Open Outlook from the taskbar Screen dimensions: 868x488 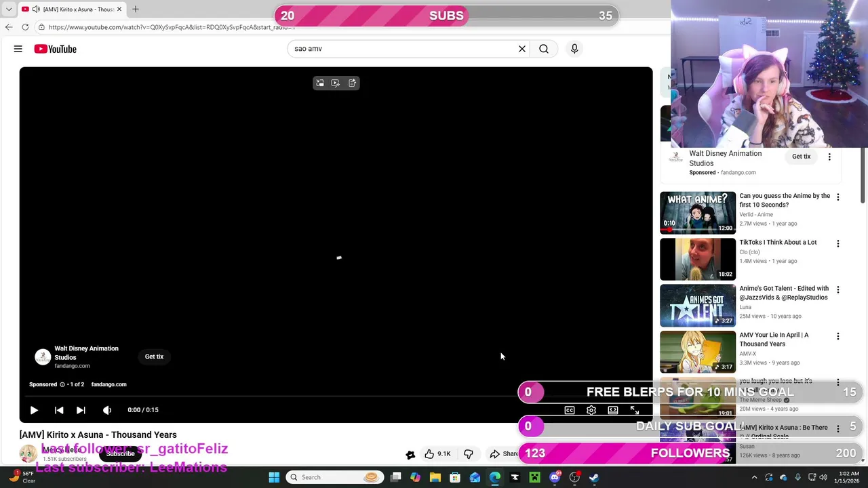(475, 477)
